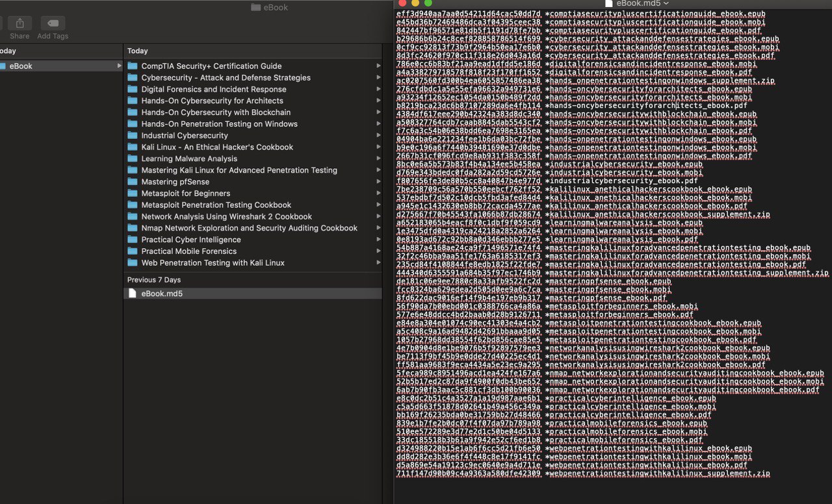Click the Cybersecurity - Attack and Defense Strategies folder icon

[133, 78]
